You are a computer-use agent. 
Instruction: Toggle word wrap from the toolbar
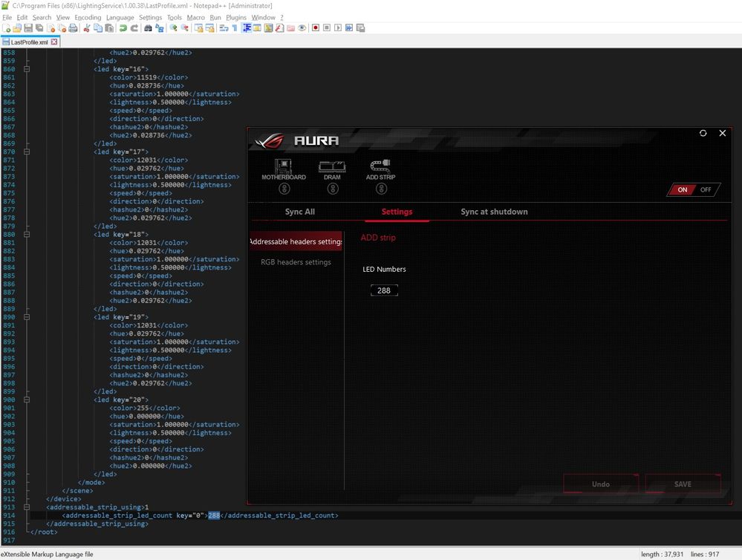(x=224, y=28)
